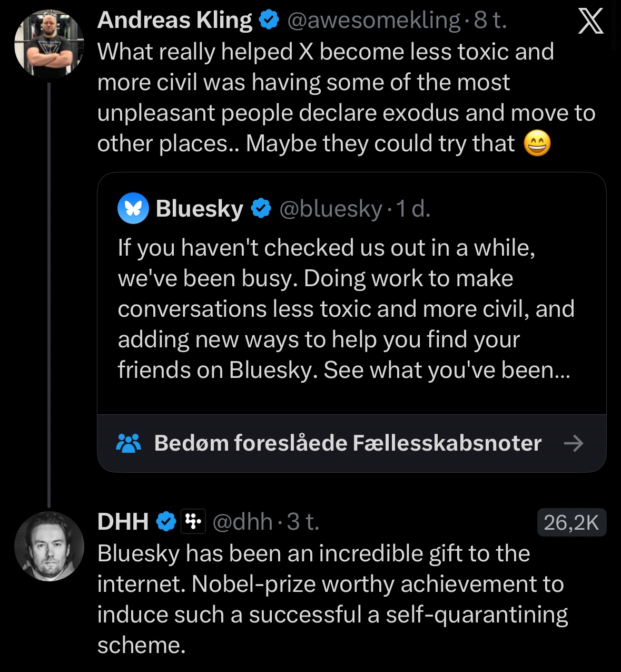Click the Andreas Kling display name
Image resolution: width=621 pixels, height=672 pixels.
pos(175,21)
